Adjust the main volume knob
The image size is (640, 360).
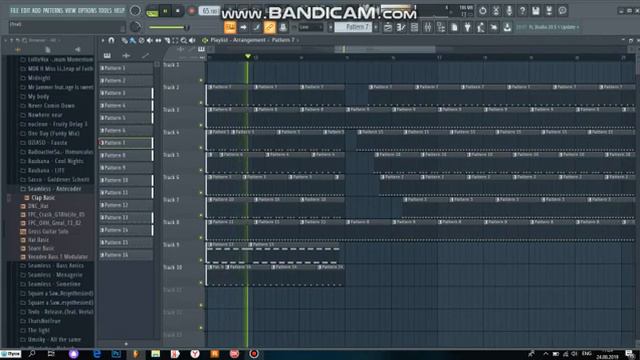pyautogui.click(x=135, y=11)
